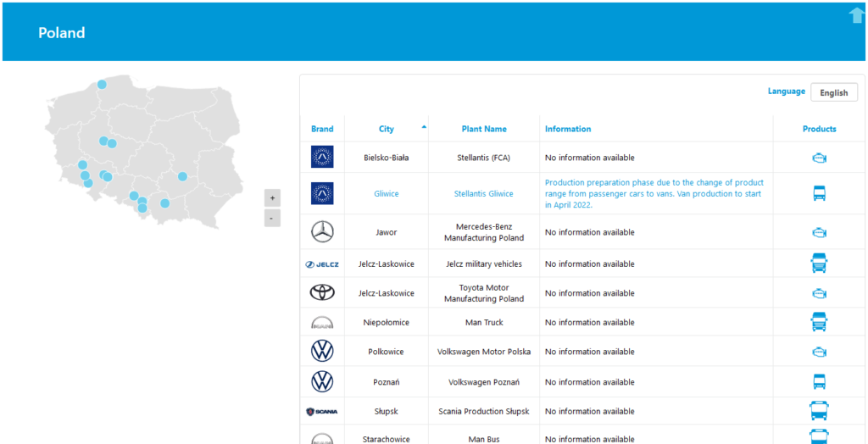868x444 pixels.
Task: Click Volkswagen logo in Polkowice row
Action: [x=322, y=352]
